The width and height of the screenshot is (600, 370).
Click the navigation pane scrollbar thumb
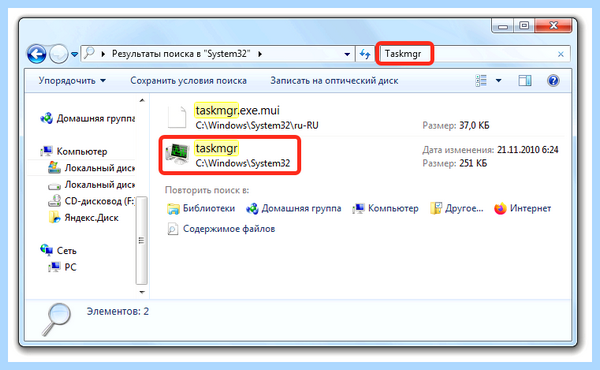pyautogui.click(x=142, y=240)
